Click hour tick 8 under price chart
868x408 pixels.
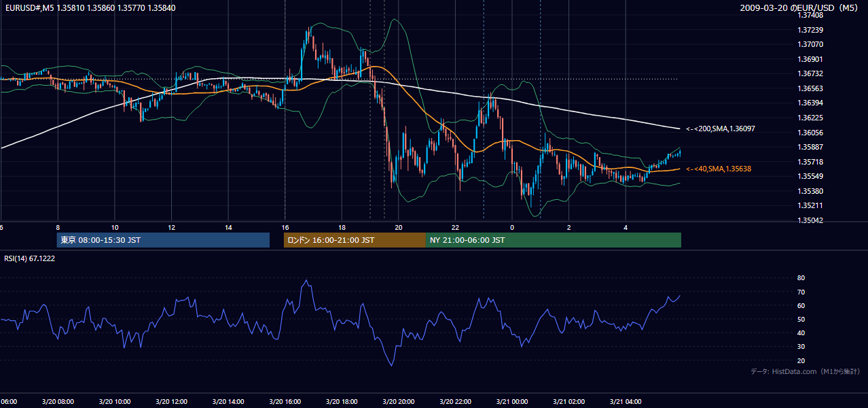58,227
